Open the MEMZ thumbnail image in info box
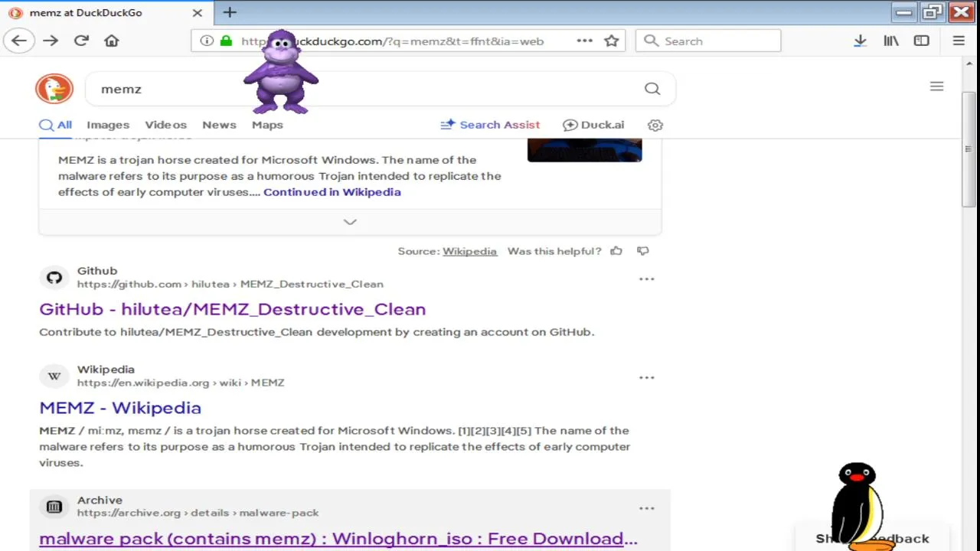This screenshot has width=980, height=551. 584,150
